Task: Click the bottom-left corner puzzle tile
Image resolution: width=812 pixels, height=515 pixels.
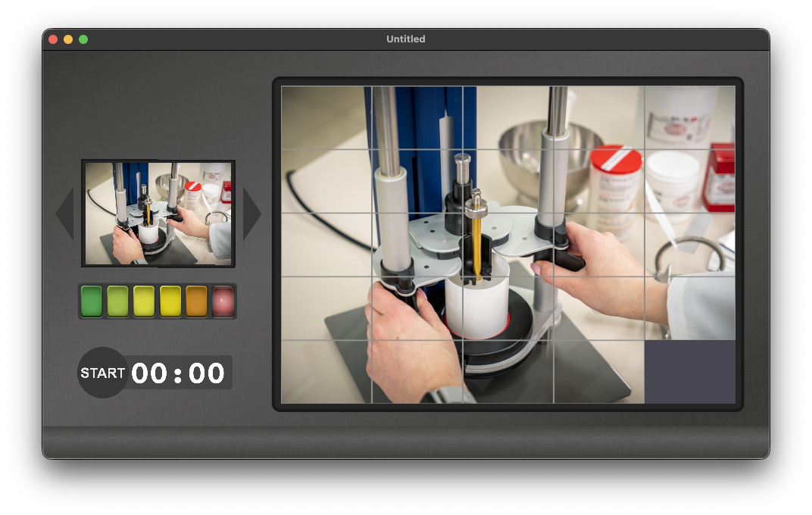Action: click(x=326, y=372)
